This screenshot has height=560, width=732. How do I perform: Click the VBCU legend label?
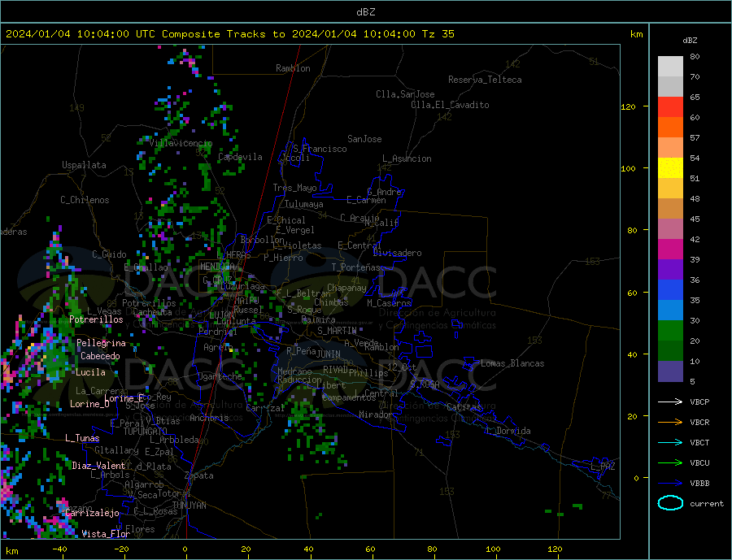coord(699,463)
